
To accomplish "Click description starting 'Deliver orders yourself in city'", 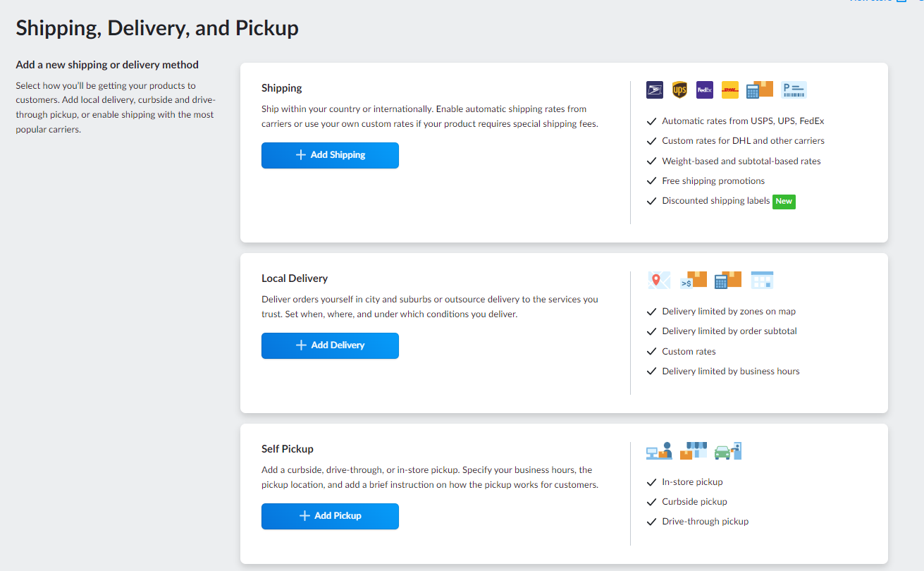I will (x=430, y=307).
